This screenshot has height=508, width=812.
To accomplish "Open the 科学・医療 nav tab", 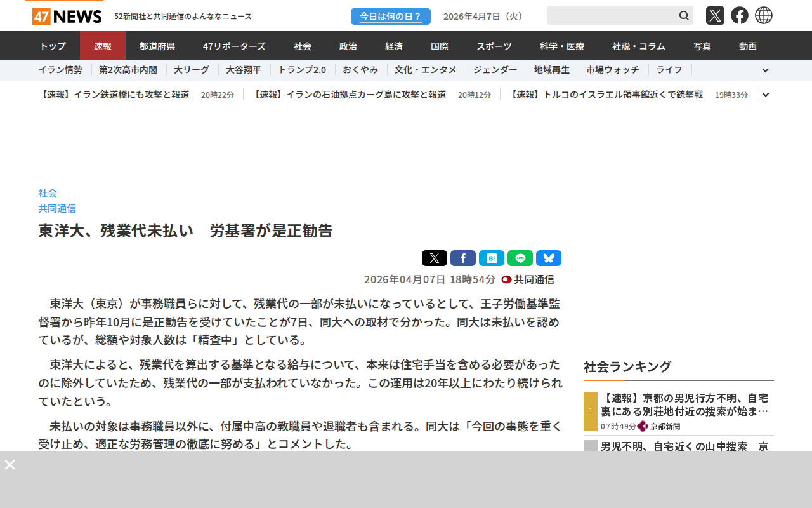I will coord(562,46).
